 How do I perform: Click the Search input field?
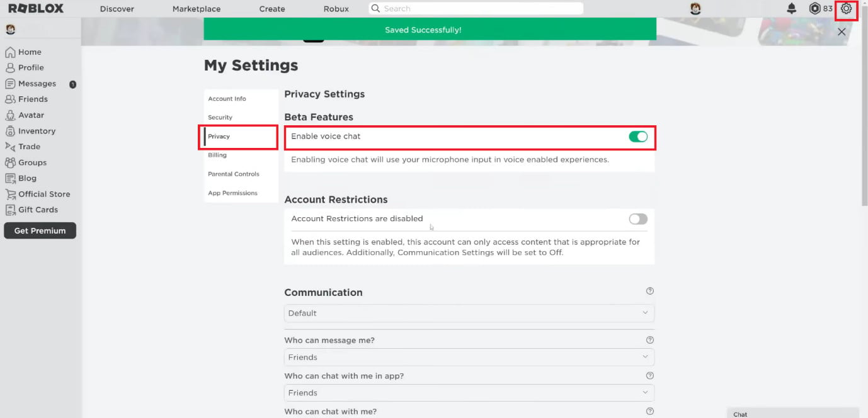point(476,9)
